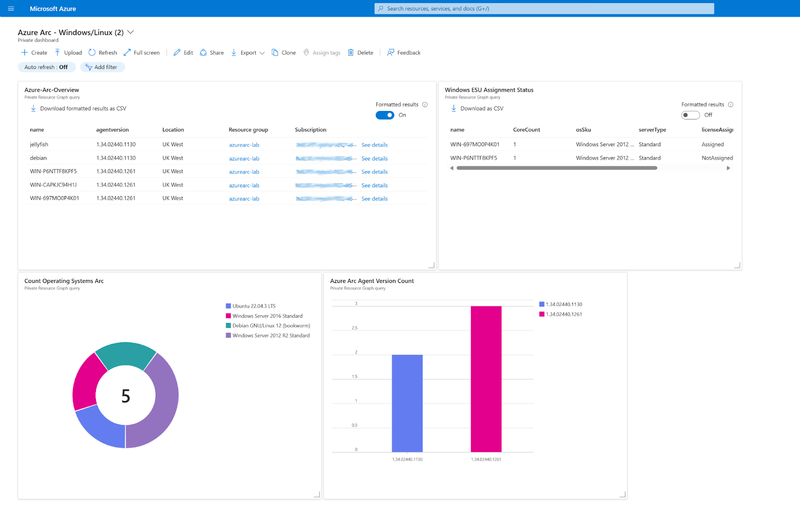See details for WIN-P6NTTF8KPF5 in overview
This screenshot has height=506, width=800.
[374, 172]
